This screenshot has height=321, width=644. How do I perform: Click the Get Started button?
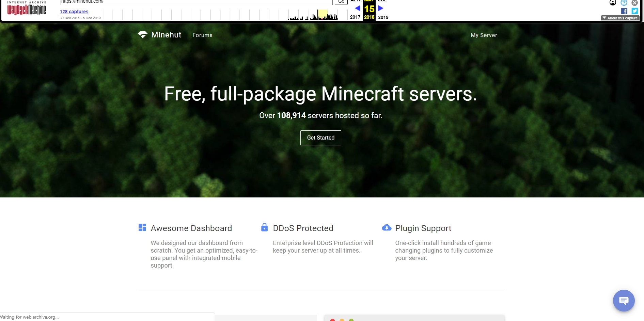(x=321, y=138)
